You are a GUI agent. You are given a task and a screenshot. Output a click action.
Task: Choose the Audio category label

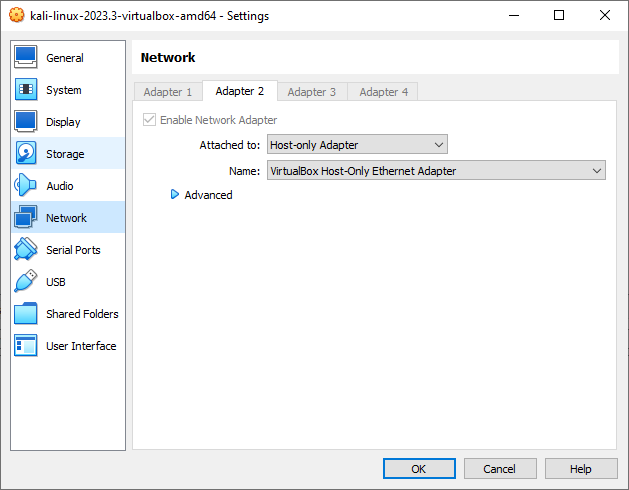[x=60, y=186]
